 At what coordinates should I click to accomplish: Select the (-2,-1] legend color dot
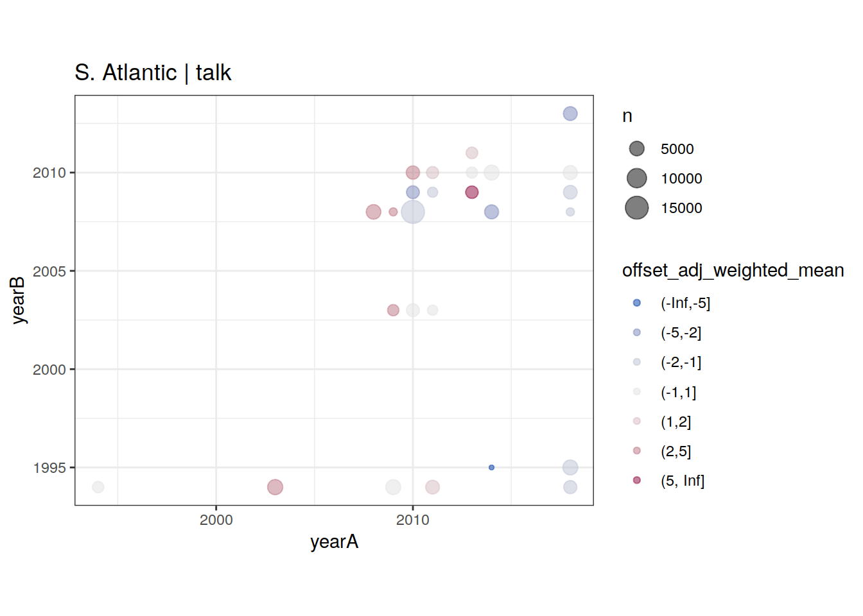click(x=636, y=362)
